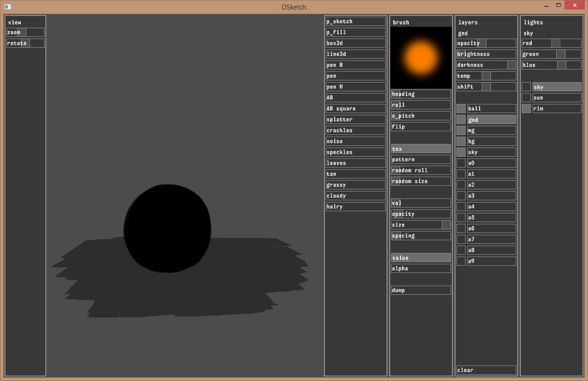Image resolution: width=588 pixels, height=381 pixels.
Task: Disable the rim light checkbox
Action: [x=526, y=109]
